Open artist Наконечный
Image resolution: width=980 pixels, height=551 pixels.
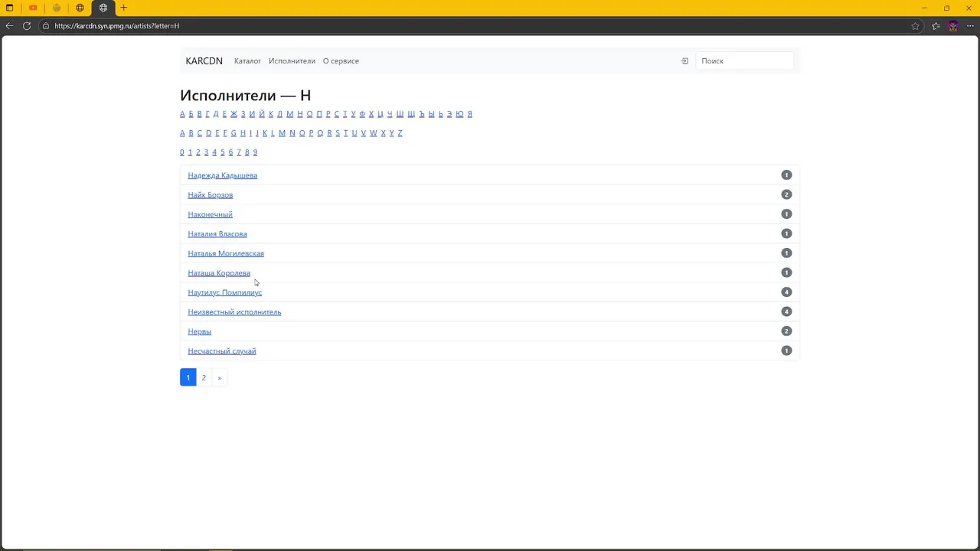(x=211, y=214)
